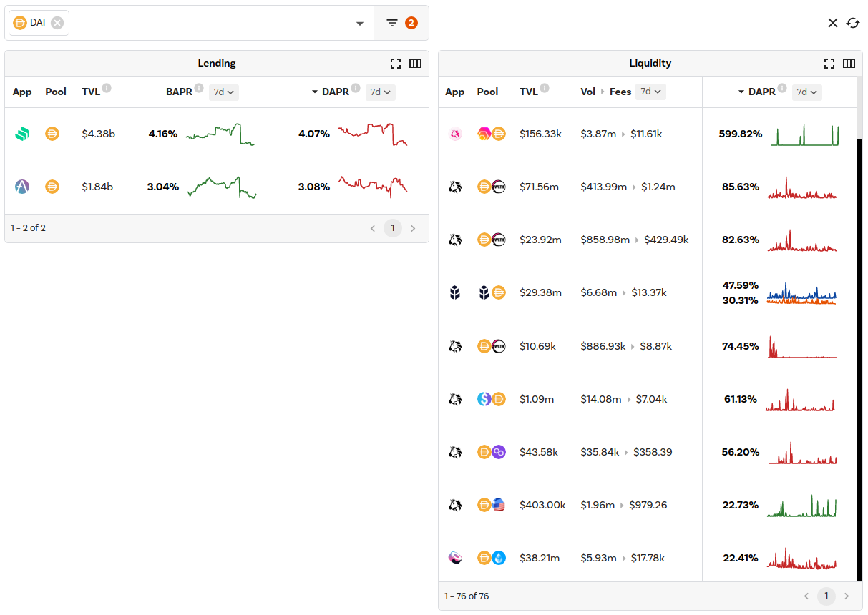868x615 pixels.
Task: Open the Liquidity DAPR 7d period dropdown
Action: (807, 92)
